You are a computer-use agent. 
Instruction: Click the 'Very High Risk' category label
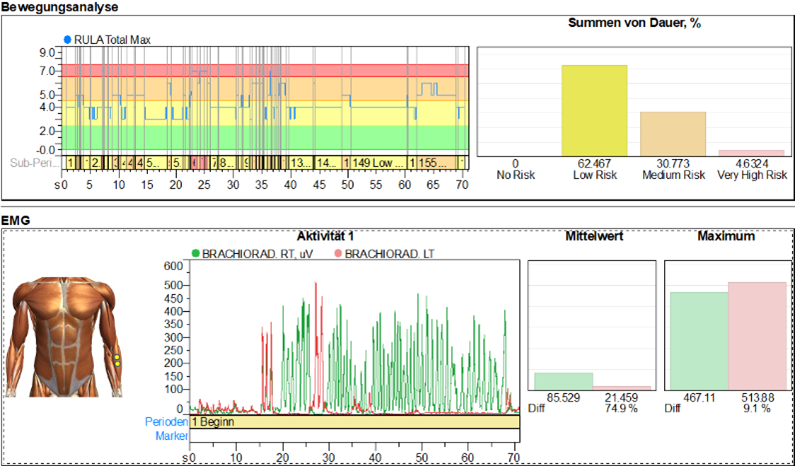[x=752, y=175]
